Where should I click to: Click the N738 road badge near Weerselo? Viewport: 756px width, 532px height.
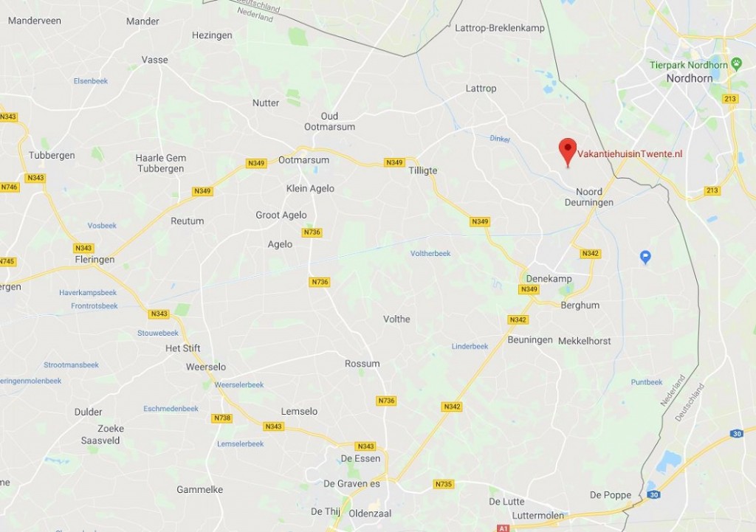pos(221,418)
